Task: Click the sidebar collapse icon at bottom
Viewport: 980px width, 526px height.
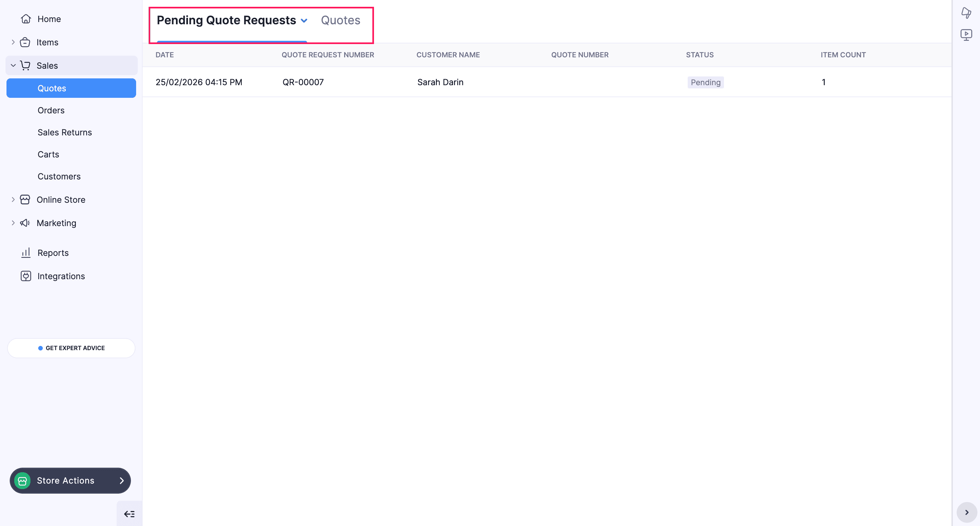Action: click(x=129, y=514)
